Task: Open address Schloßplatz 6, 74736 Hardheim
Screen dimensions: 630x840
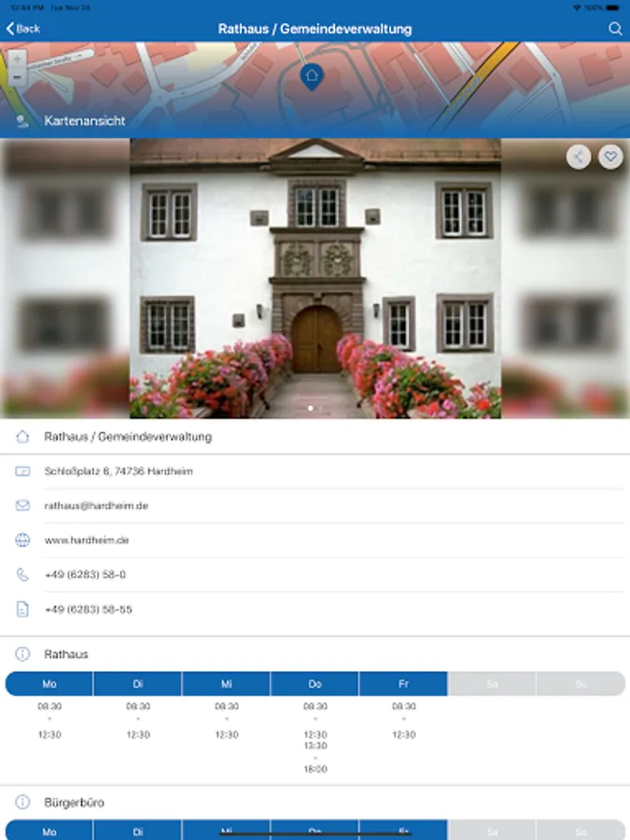Action: pos(119,471)
